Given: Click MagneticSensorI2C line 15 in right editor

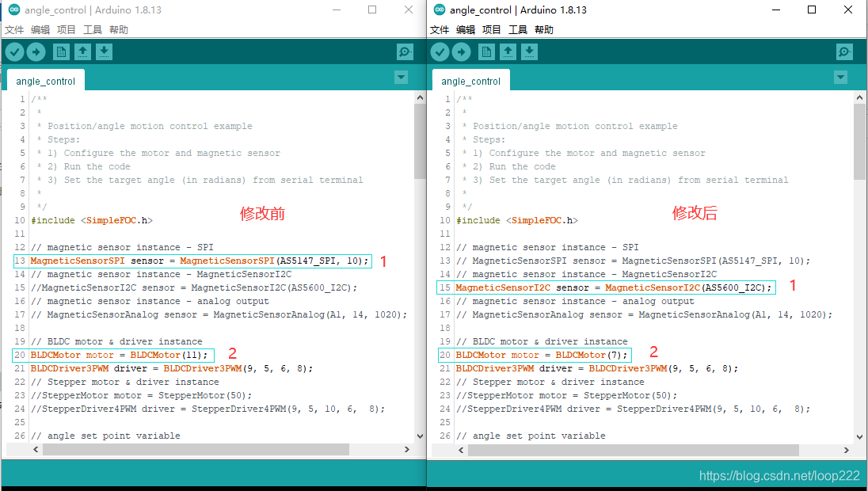Looking at the screenshot, I should (613, 287).
